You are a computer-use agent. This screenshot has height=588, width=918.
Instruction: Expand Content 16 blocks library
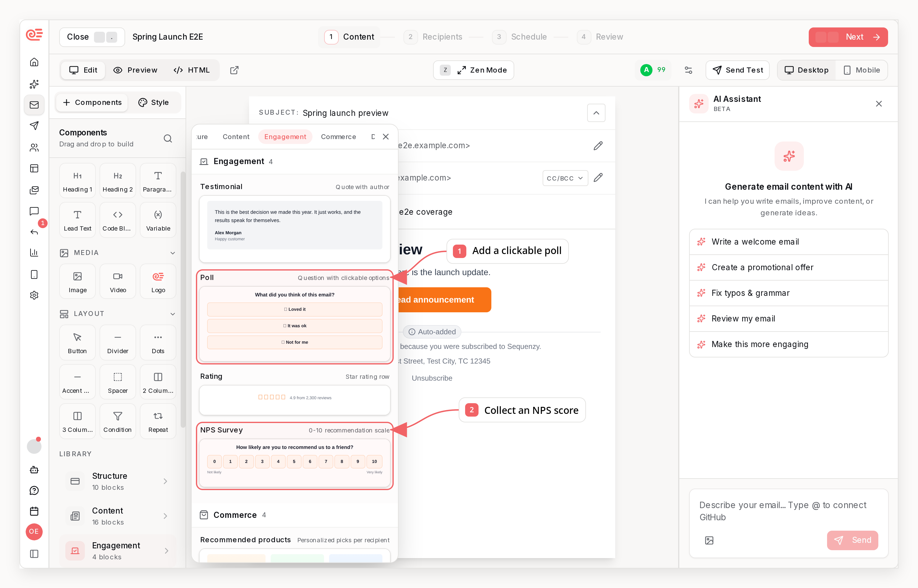pos(117,516)
